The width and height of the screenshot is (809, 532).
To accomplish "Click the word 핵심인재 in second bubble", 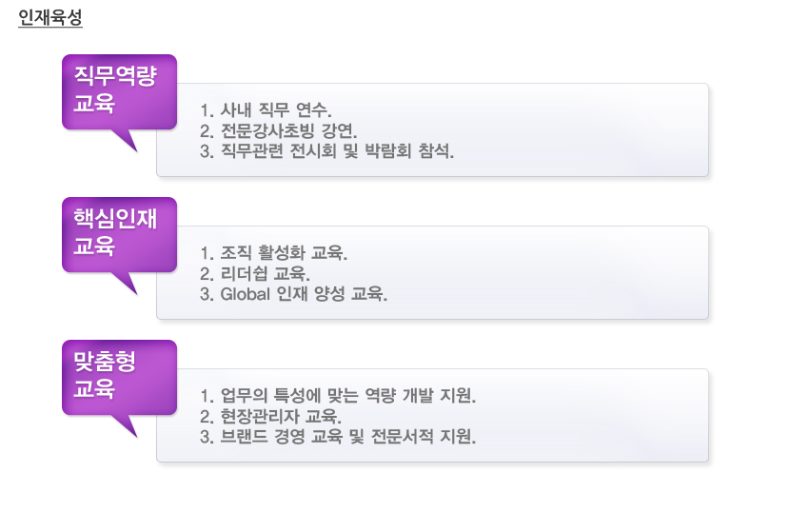I will [x=115, y=218].
